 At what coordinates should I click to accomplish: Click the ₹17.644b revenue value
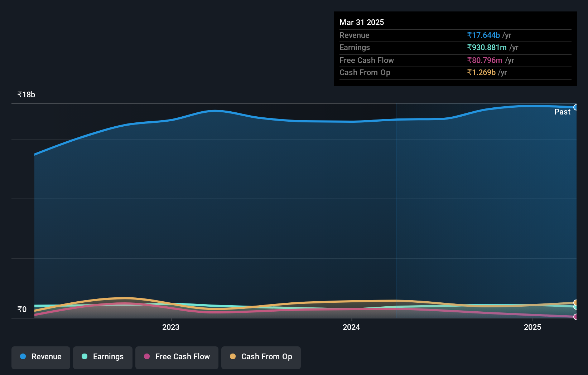pyautogui.click(x=483, y=35)
